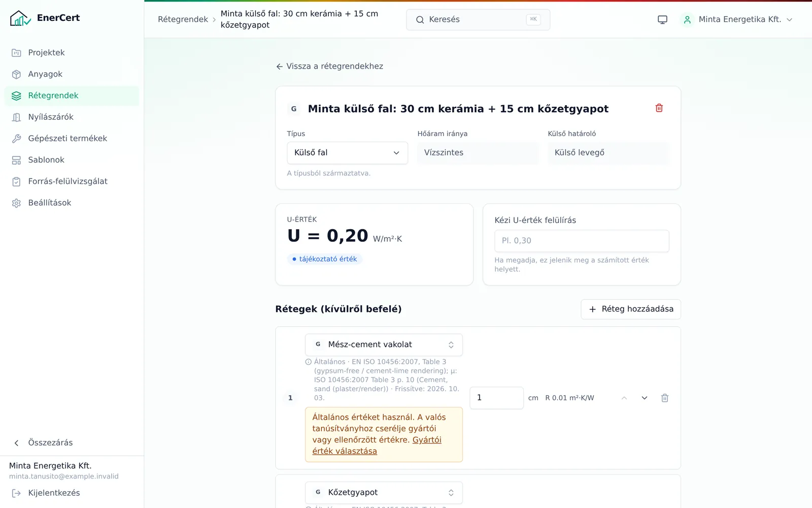Click the EnerCert house logo
812x508 pixels.
20,18
